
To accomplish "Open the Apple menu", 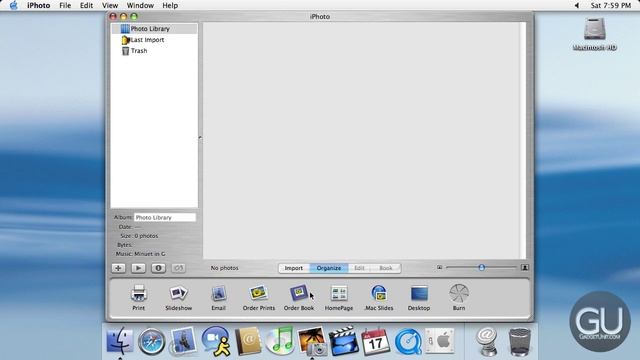I will pyautogui.click(x=13, y=5).
